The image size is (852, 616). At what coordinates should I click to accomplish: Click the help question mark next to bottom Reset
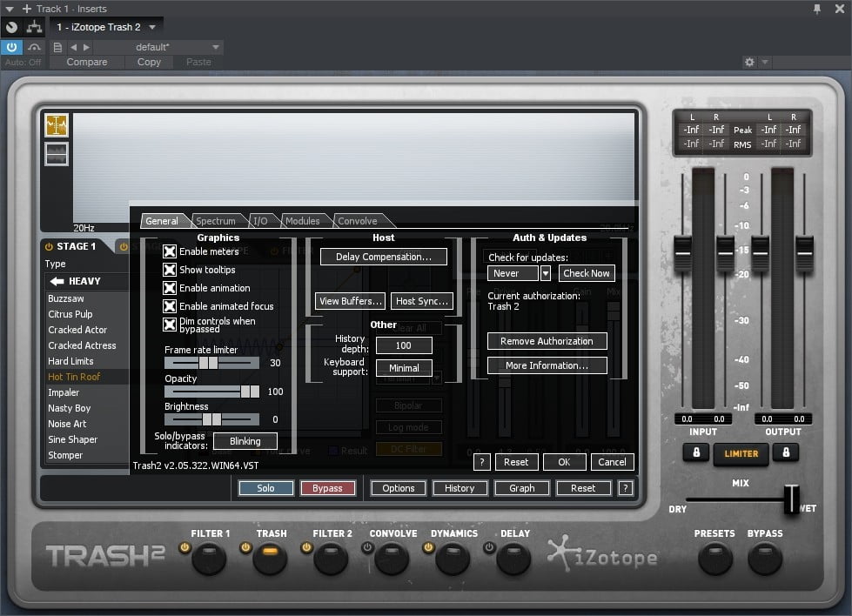coord(626,488)
